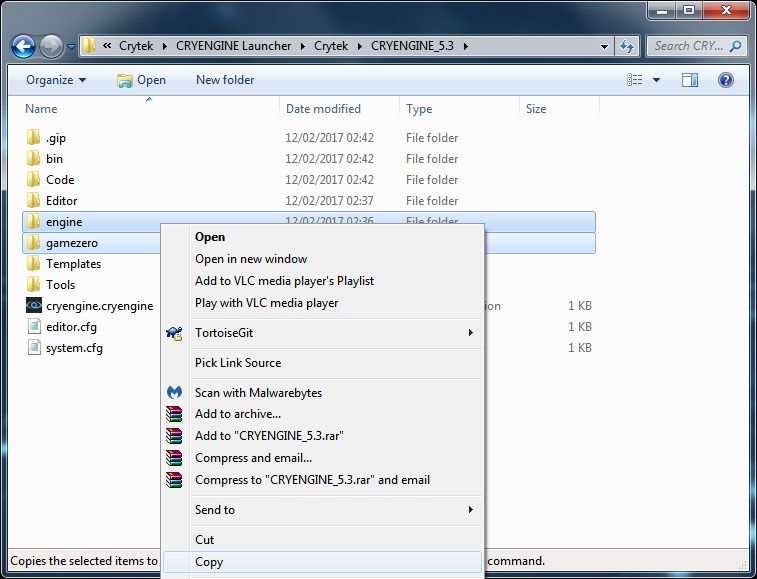
Task: Click Open in the command toolbar
Action: pyautogui.click(x=141, y=80)
